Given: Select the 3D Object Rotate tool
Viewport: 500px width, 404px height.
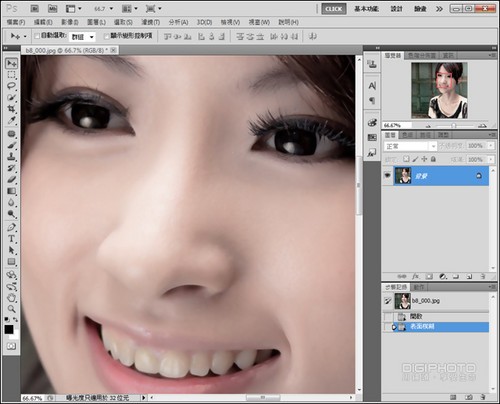Looking at the screenshot, I should (x=11, y=275).
